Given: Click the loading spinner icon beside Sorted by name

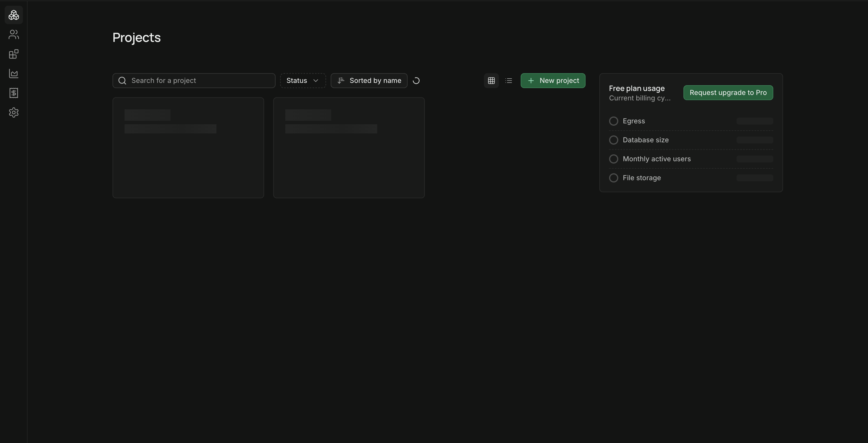Looking at the screenshot, I should pos(416,81).
